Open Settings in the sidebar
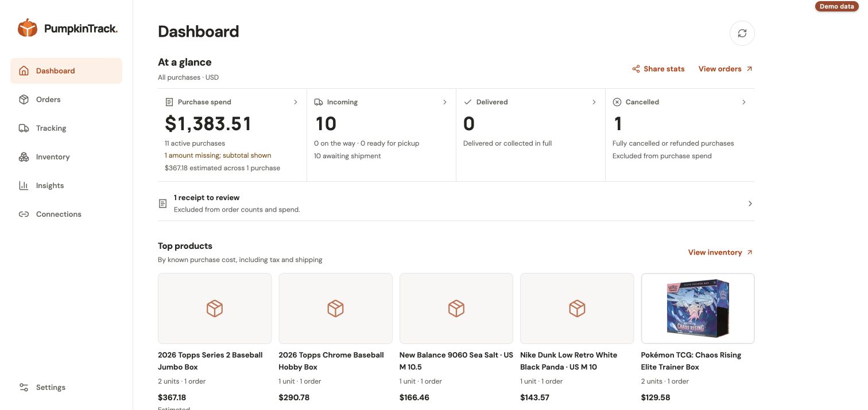Image resolution: width=868 pixels, height=410 pixels. click(66, 387)
